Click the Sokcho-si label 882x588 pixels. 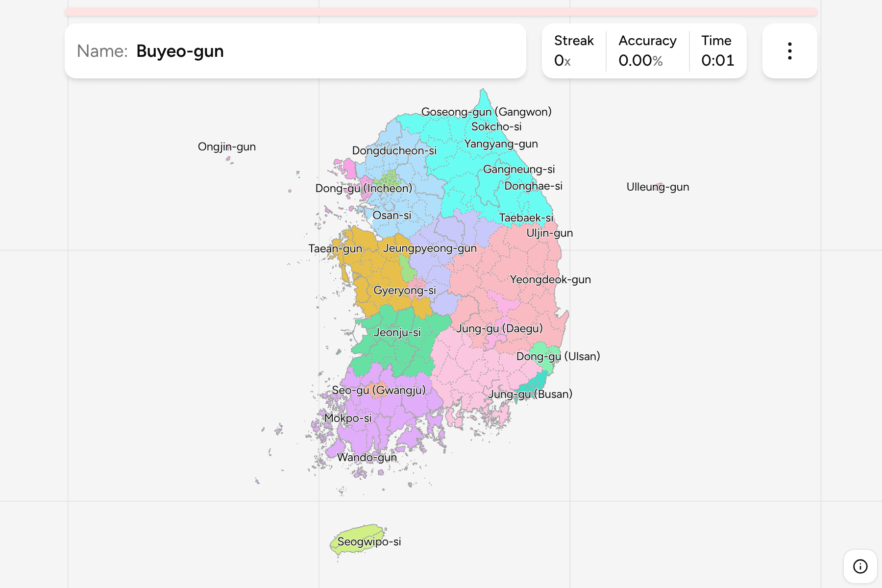click(496, 126)
